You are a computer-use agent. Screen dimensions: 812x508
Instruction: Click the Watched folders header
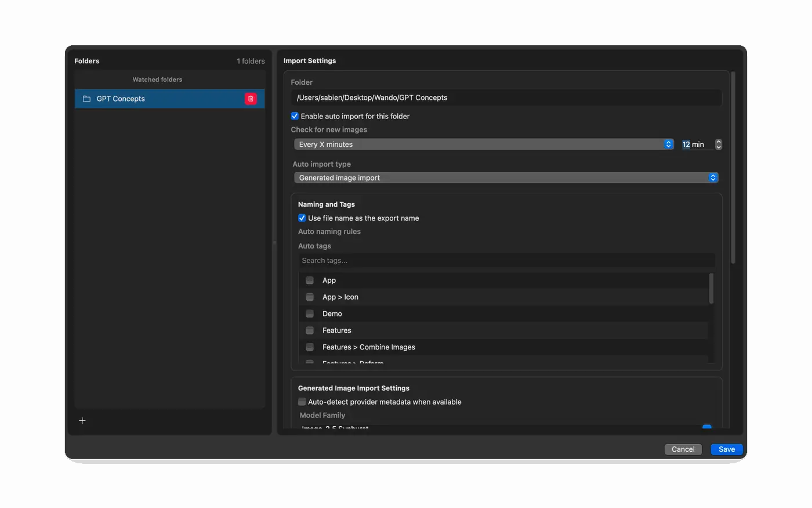coord(157,80)
